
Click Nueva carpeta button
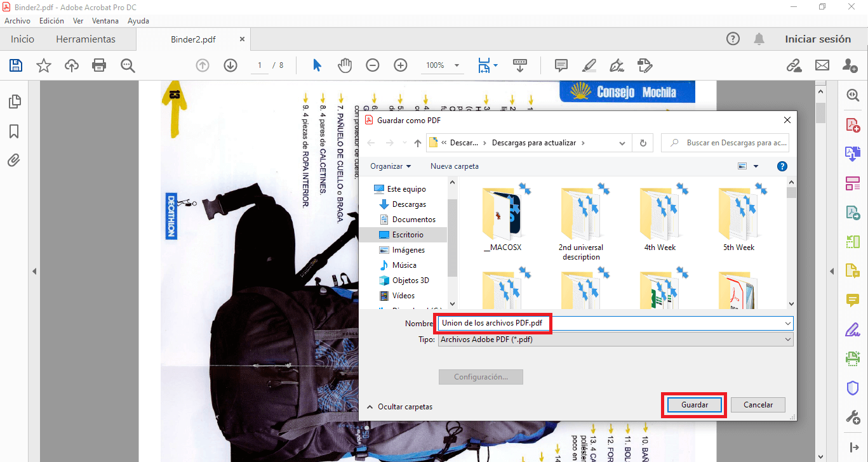coord(455,166)
